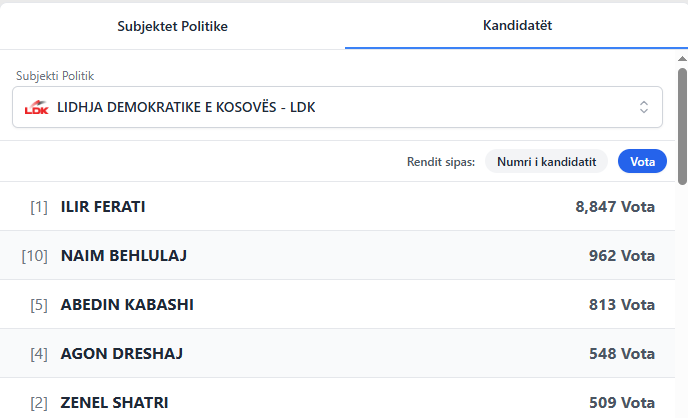This screenshot has width=688, height=418.
Task: Switch to the Subjektet Politike tab
Action: (172, 26)
